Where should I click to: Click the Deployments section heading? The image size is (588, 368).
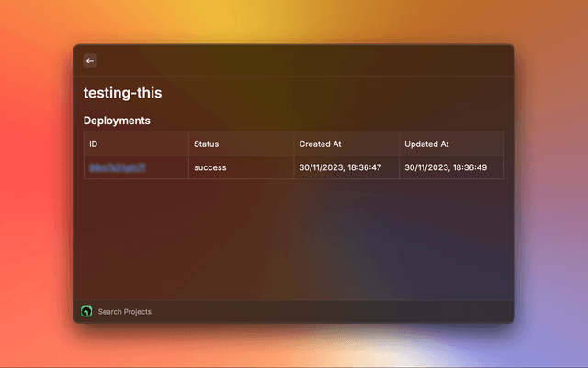[x=117, y=121]
